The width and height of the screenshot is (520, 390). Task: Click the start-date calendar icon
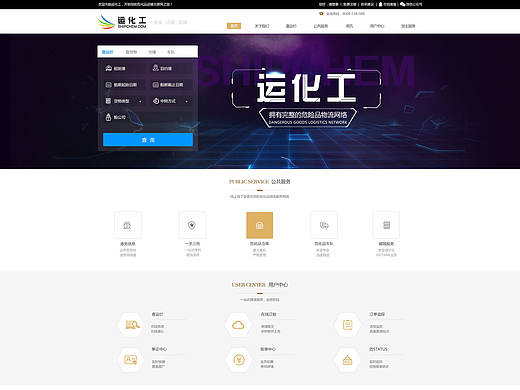pos(108,85)
